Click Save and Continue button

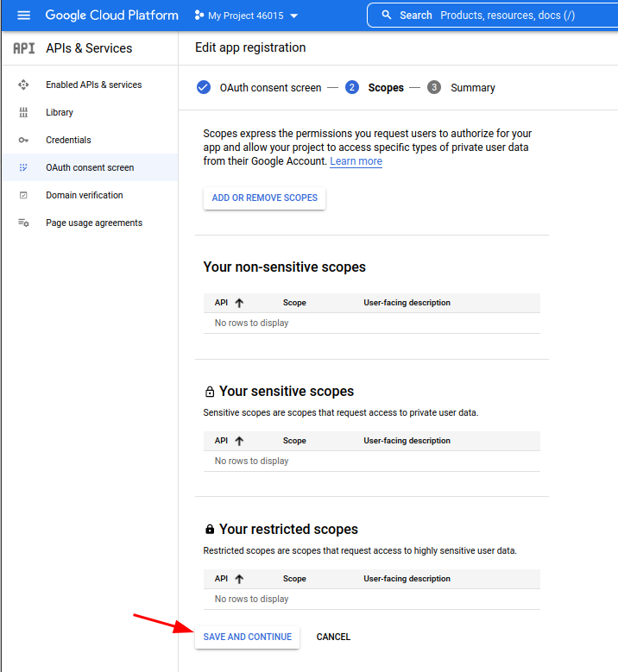(248, 637)
